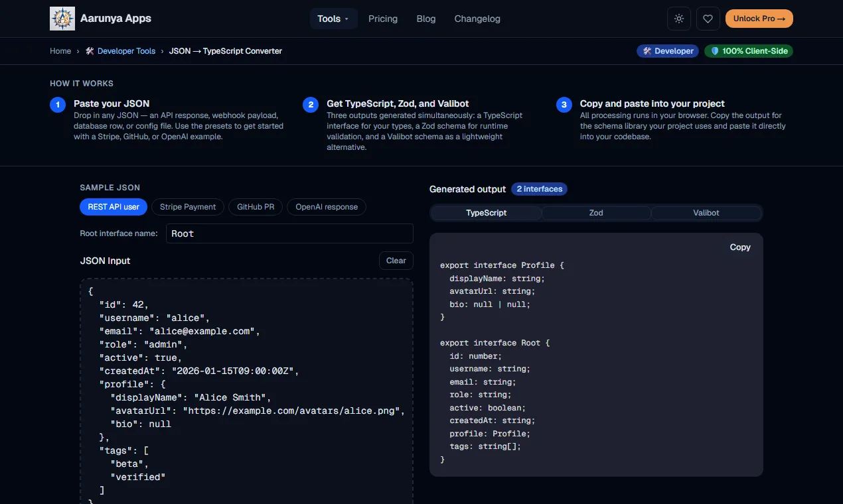The height and width of the screenshot is (504, 843).
Task: Copy the generated output code
Action: [740, 247]
